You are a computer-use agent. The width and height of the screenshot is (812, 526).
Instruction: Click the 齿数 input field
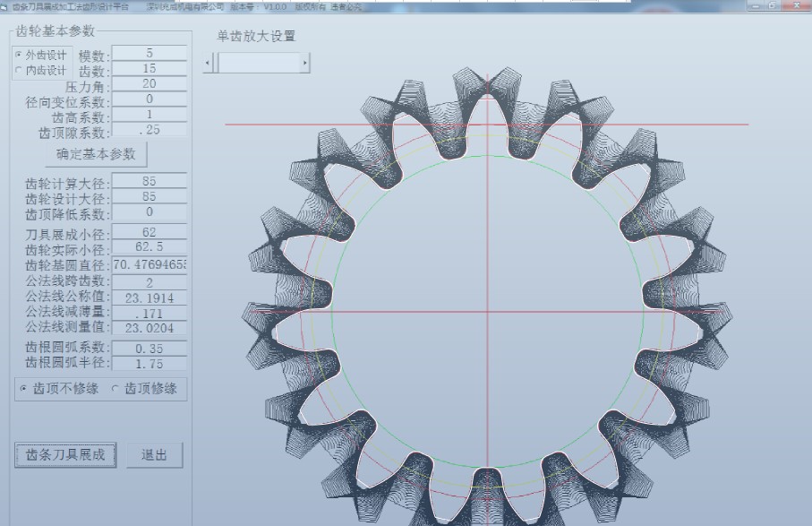[x=150, y=68]
